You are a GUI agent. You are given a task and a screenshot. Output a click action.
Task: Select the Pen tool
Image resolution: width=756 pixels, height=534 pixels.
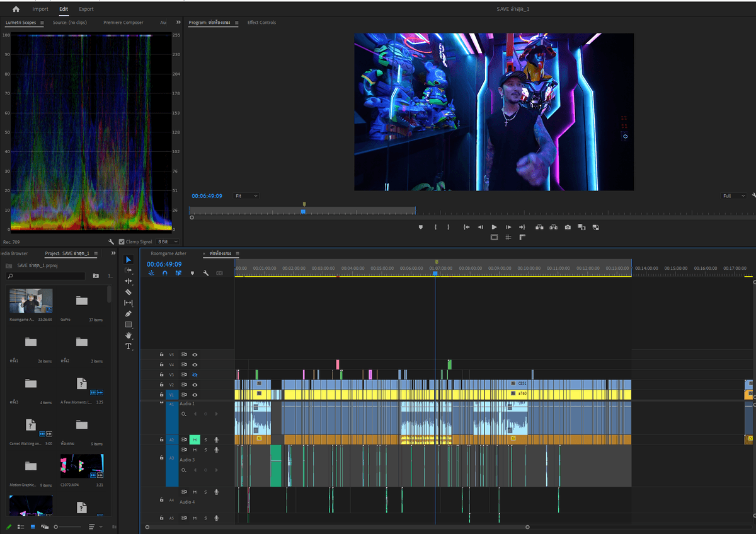[129, 313]
